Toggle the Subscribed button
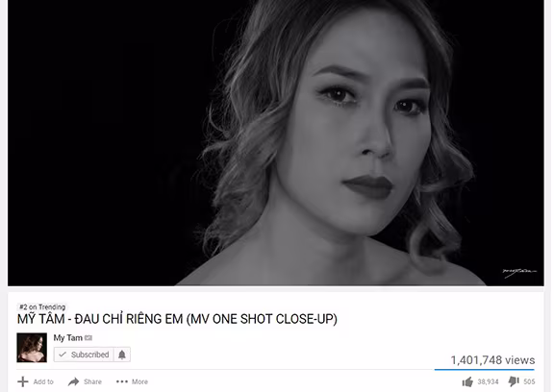 (x=84, y=355)
